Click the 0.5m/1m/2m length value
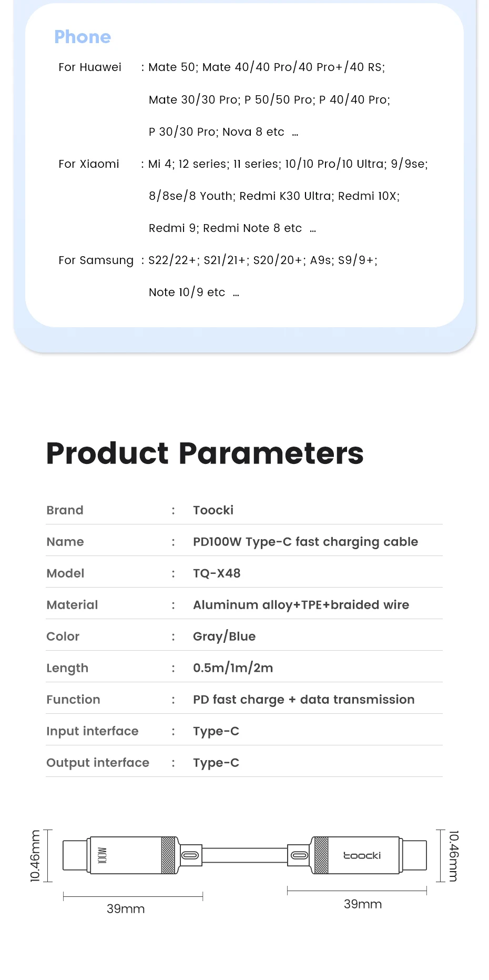Screen dimensions: 489x980 click(233, 668)
